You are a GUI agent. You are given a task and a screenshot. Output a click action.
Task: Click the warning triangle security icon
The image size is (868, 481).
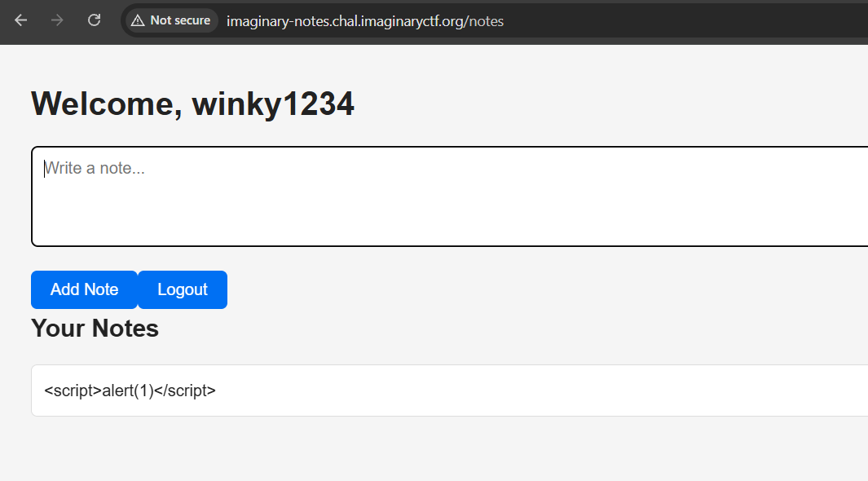click(138, 20)
